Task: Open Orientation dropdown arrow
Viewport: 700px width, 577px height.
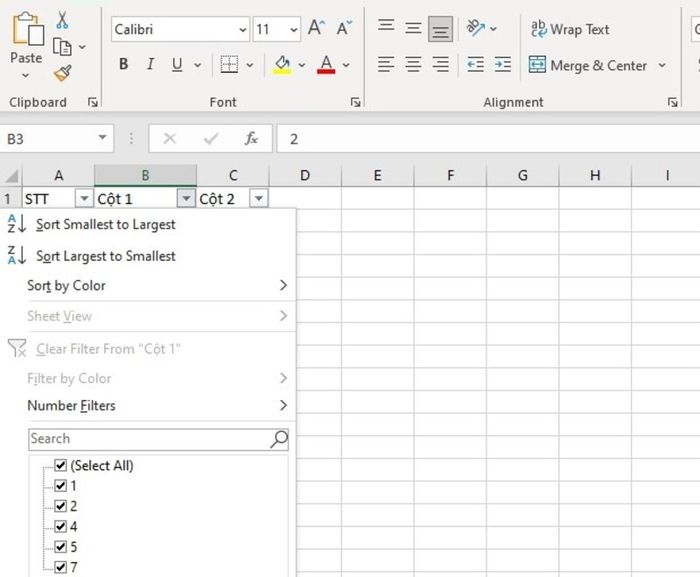Action: [x=493, y=29]
